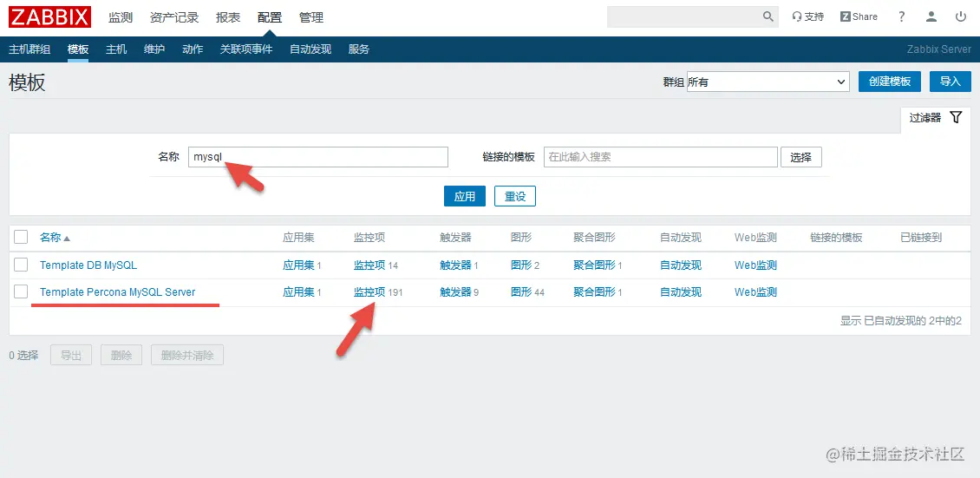The height and width of the screenshot is (478, 980).
Task: Click the ZABBIX logo
Action: click(x=50, y=16)
